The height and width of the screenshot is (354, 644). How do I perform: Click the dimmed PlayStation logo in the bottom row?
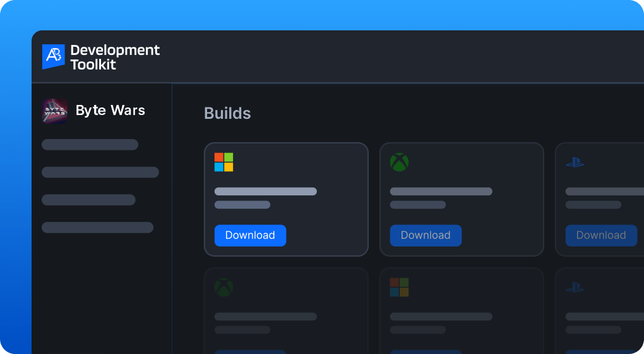click(x=575, y=288)
